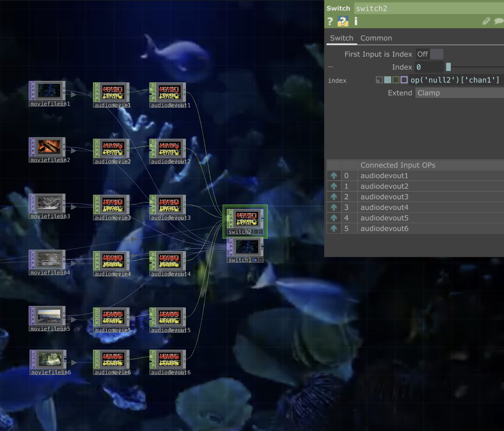Image resolution: width=504 pixels, height=431 pixels.
Task: Click audiodevout5 in the input list
Action: click(384, 218)
